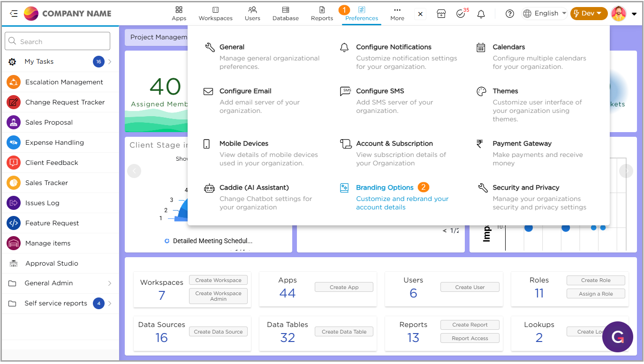Open the Dev environment dropdown
This screenshot has width=644, height=364.
click(x=588, y=14)
